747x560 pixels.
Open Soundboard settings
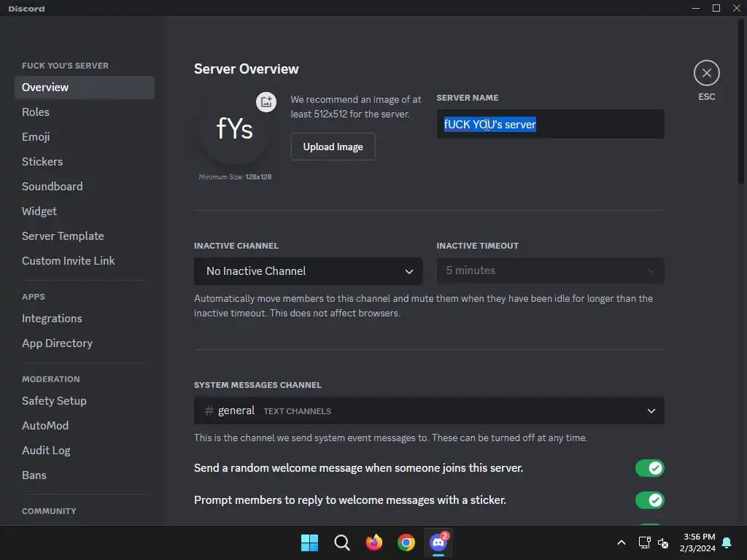[x=85, y=186]
